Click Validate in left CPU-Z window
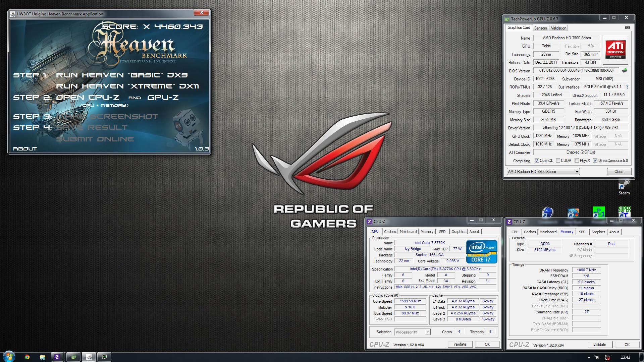This screenshot has height=362, width=644. click(460, 344)
